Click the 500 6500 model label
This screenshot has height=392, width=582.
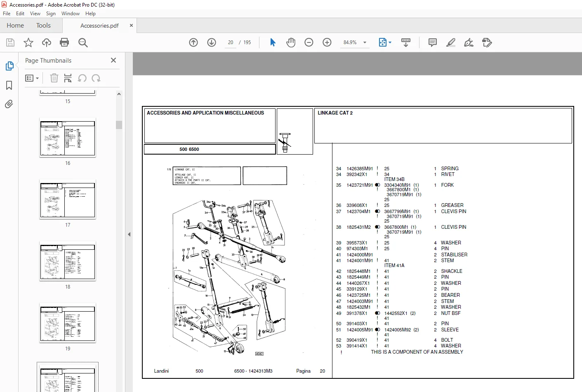click(x=189, y=149)
